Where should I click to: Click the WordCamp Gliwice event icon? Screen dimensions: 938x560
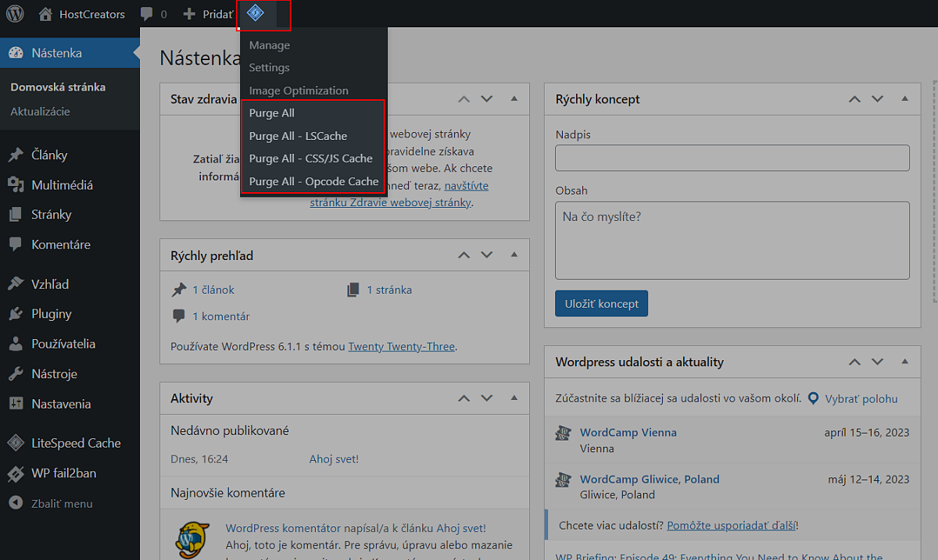click(562, 480)
